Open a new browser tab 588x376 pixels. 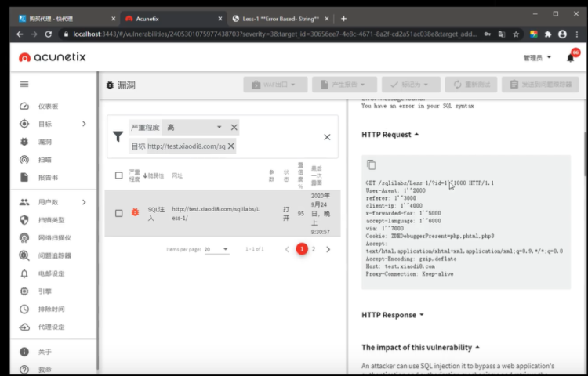point(343,18)
